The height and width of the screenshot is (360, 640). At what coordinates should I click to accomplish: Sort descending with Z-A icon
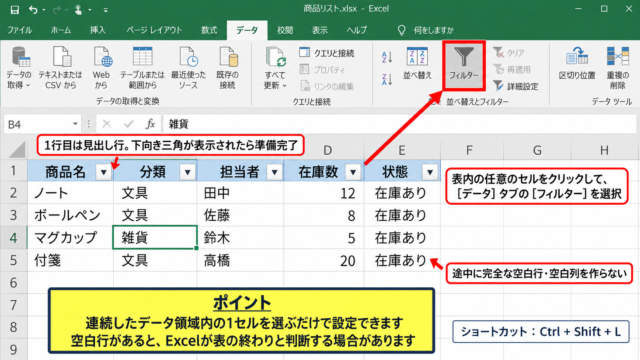[387, 79]
